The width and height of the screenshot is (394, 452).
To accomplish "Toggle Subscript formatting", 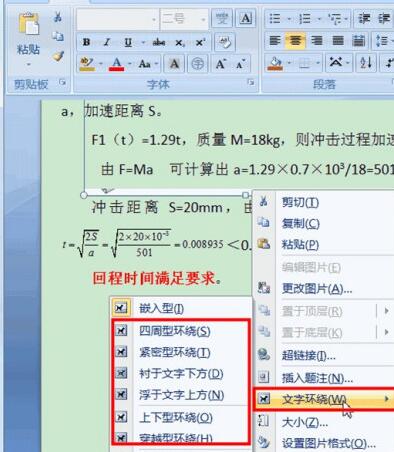I will (x=179, y=43).
